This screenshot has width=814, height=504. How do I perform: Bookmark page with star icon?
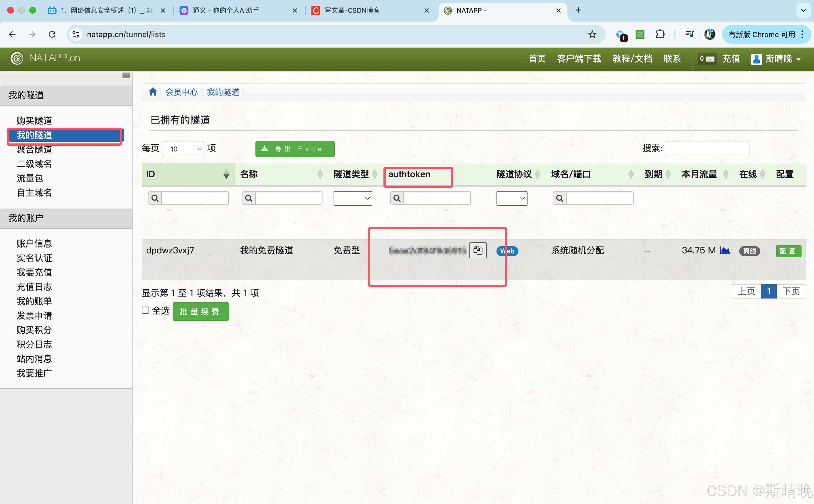[592, 34]
